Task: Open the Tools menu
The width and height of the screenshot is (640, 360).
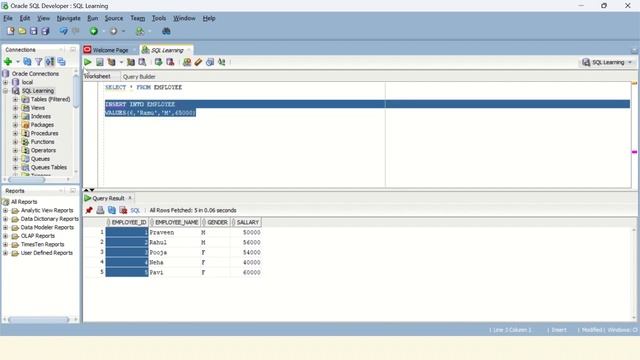Action: [159, 18]
